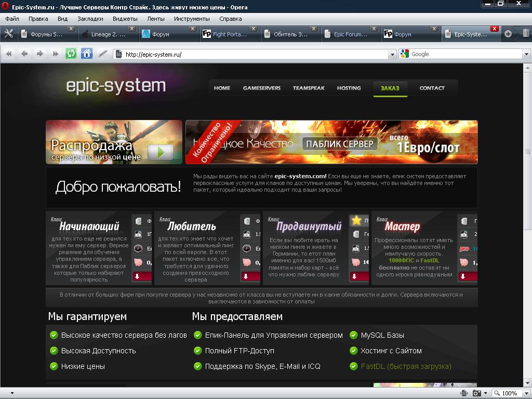Go back with the back arrow
This screenshot has width=532, height=399.
point(24,54)
